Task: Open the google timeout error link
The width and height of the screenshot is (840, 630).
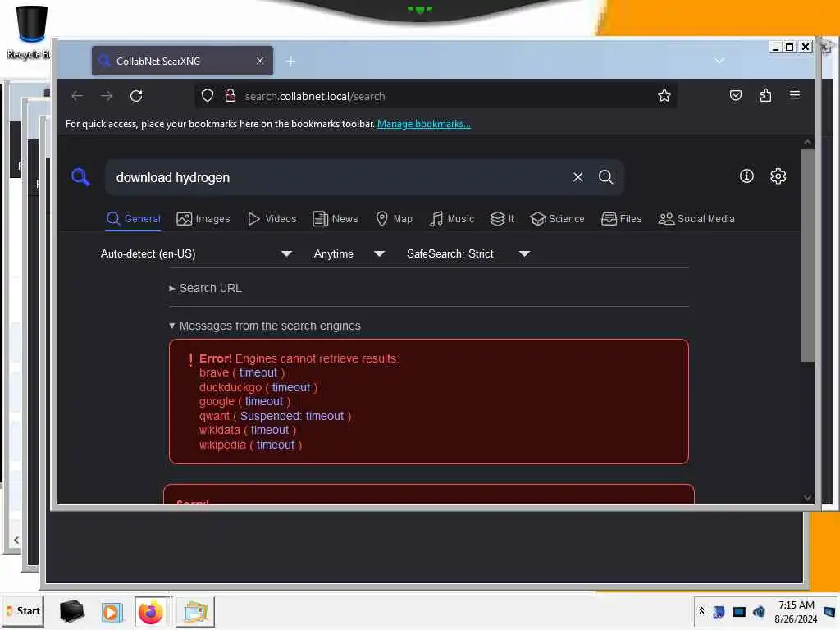Action: (263, 401)
